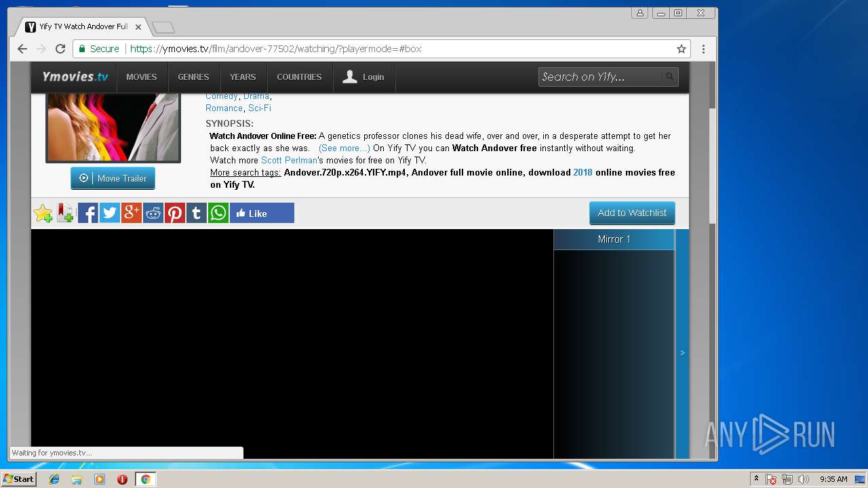Open the GENRES menu

[193, 77]
